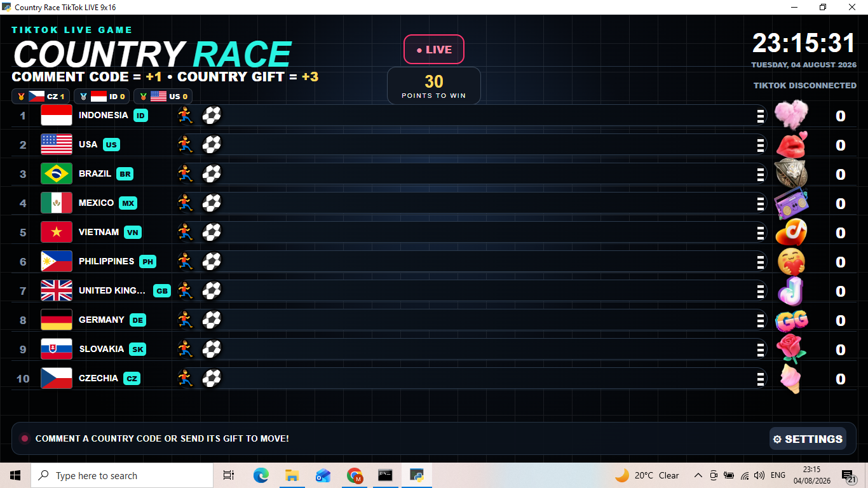The width and height of the screenshot is (868, 488).
Task: Click the 23:15:31 game clock
Action: click(804, 43)
